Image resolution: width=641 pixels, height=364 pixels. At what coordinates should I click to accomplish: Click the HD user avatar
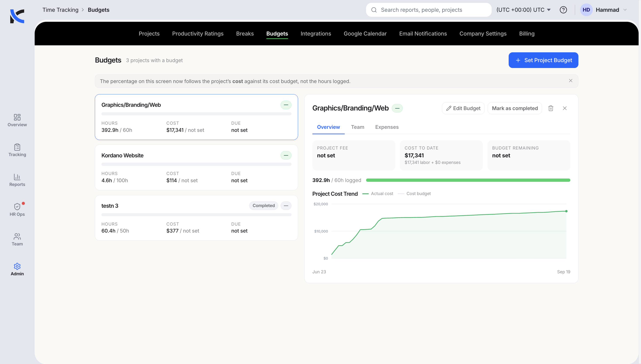pos(586,10)
